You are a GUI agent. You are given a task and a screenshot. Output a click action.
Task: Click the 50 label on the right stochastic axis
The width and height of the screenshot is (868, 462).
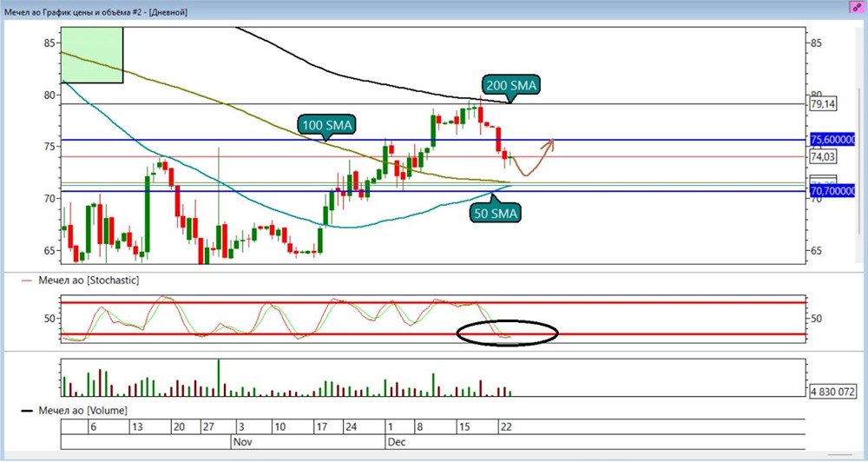tap(816, 319)
